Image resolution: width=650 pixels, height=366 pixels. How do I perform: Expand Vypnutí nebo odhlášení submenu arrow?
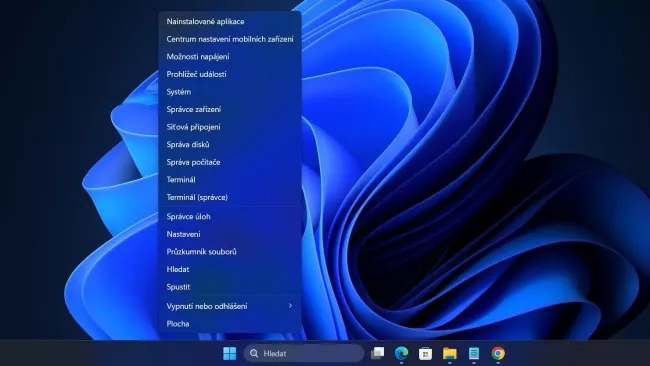click(290, 306)
